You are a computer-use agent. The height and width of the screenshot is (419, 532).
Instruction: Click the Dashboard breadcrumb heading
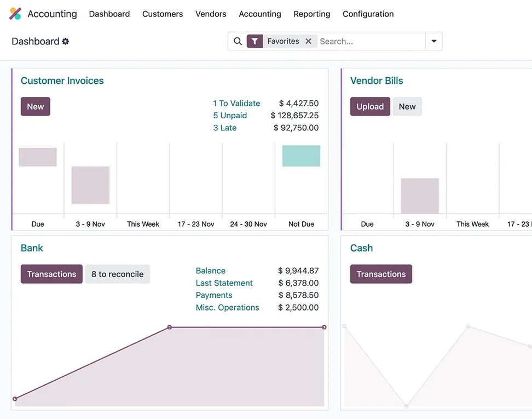[x=36, y=42]
